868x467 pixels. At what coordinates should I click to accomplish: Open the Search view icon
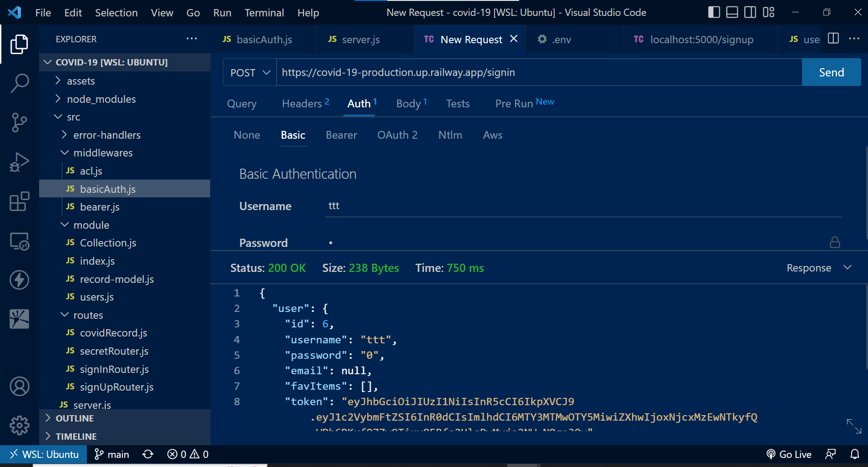point(19,83)
